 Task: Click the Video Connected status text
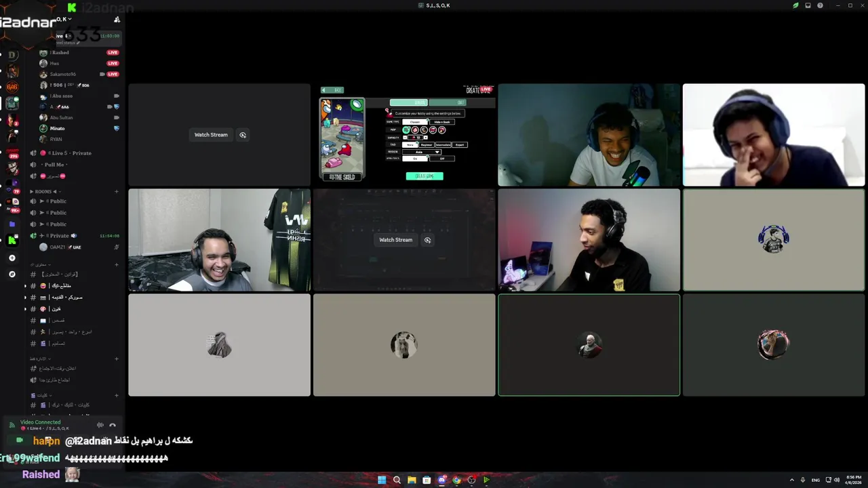(40, 422)
